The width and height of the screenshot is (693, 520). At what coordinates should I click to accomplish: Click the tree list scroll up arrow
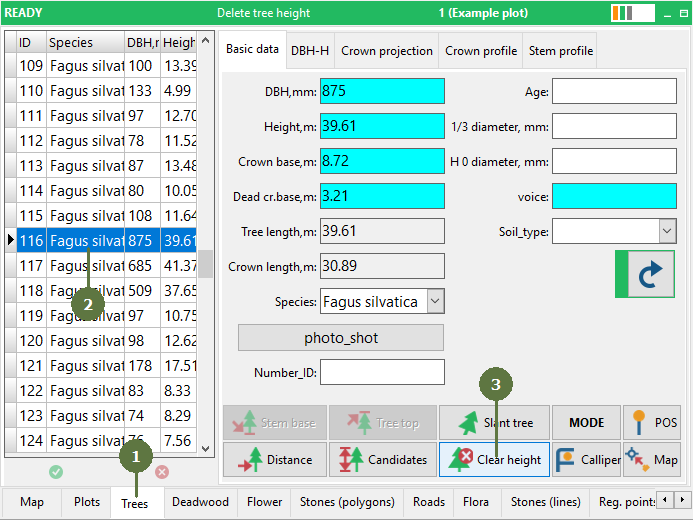click(x=205, y=41)
